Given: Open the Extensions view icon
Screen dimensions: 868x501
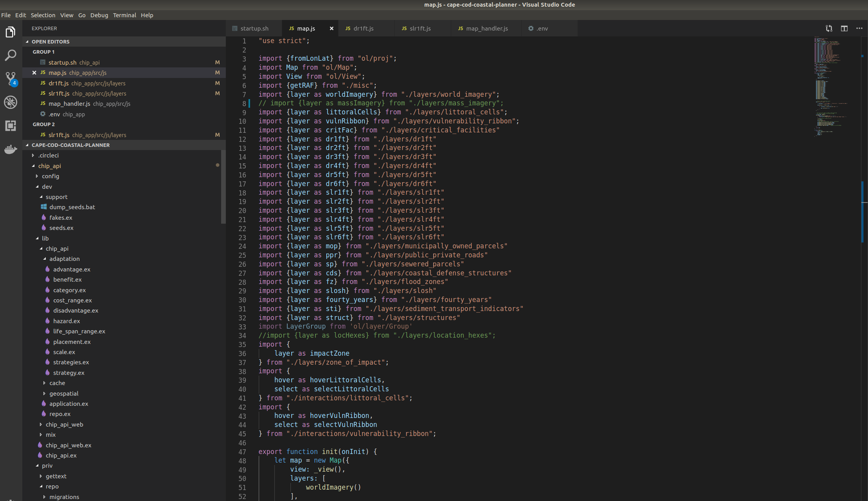Looking at the screenshot, I should (x=11, y=126).
